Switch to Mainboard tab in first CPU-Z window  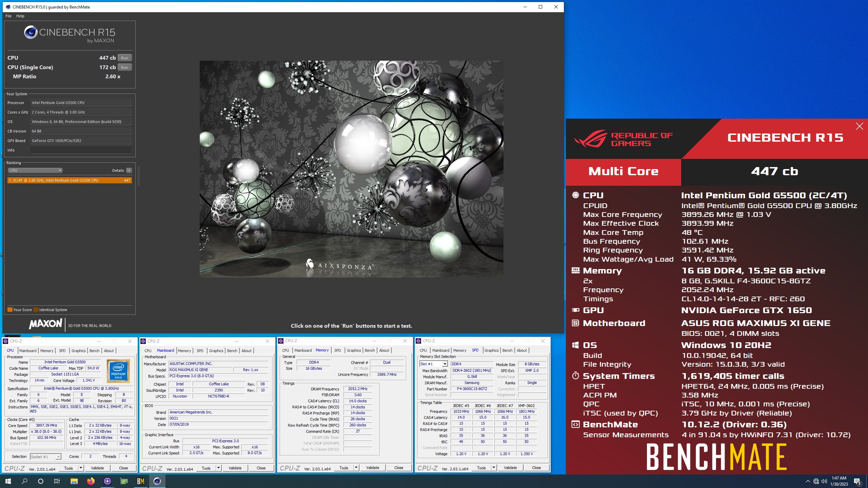[28, 351]
